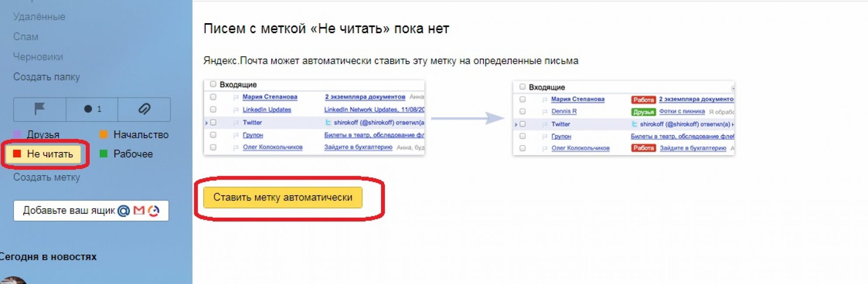The height and width of the screenshot is (284, 868).
Task: Click the Сегодня в новостях heading
Action: click(x=48, y=257)
